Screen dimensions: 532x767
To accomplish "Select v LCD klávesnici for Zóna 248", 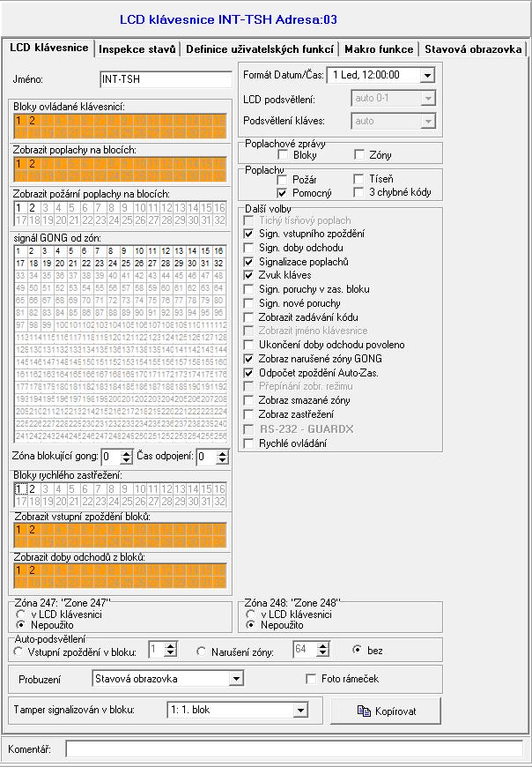I will pos(250,614).
